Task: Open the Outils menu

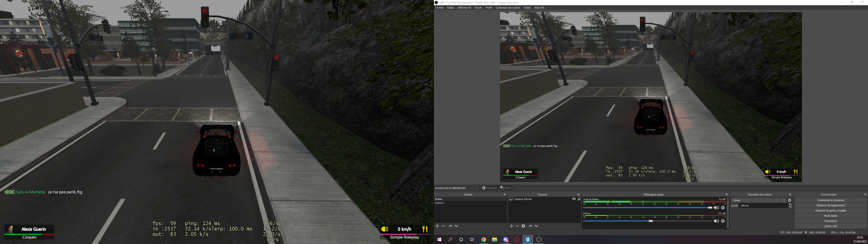Action: (527, 8)
